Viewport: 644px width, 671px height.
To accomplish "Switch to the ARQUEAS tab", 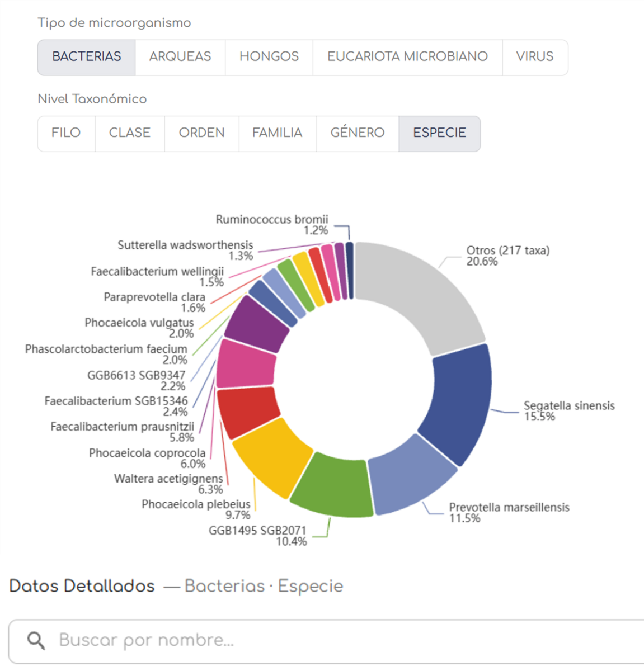I will pos(180,57).
